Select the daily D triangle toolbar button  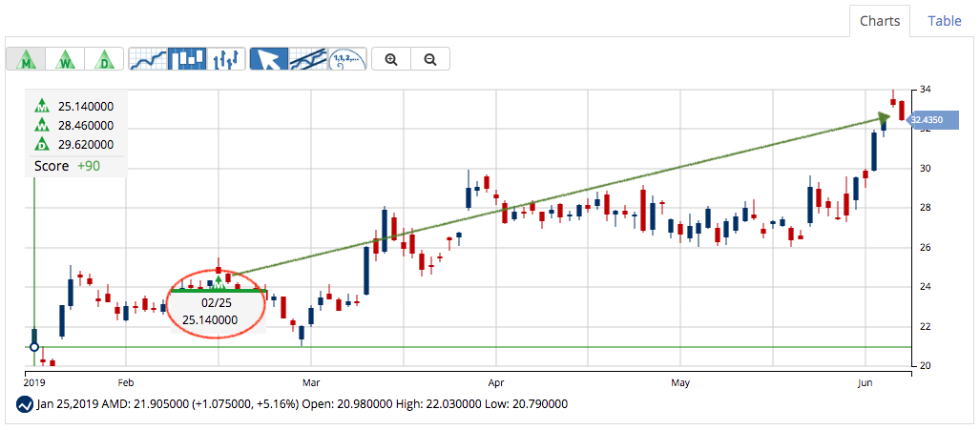[x=103, y=59]
